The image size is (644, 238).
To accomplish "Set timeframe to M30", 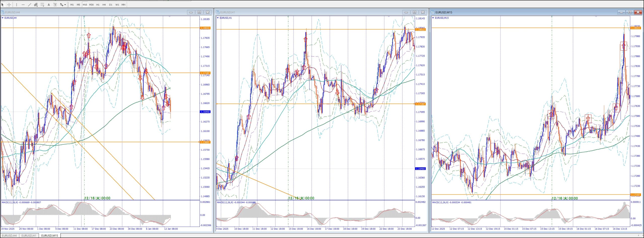I will pyautogui.click(x=91, y=5).
